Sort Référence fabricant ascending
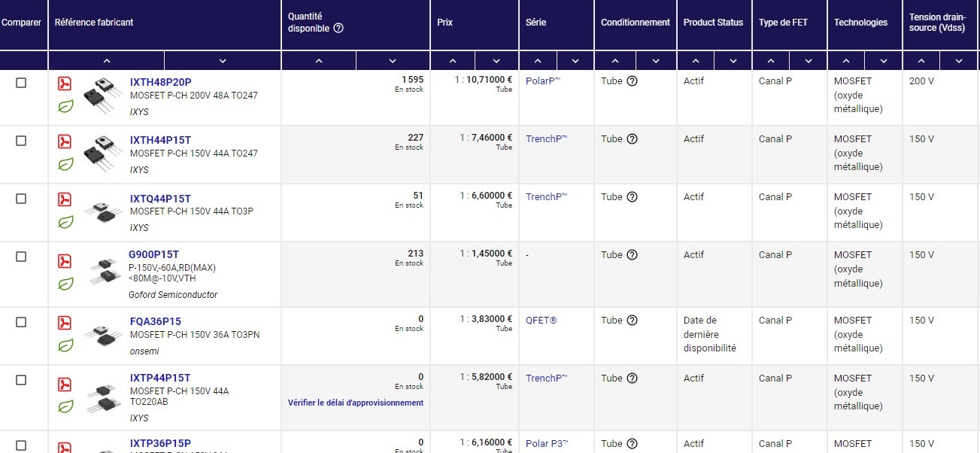Screen dimensions: 980x453 click(x=106, y=61)
